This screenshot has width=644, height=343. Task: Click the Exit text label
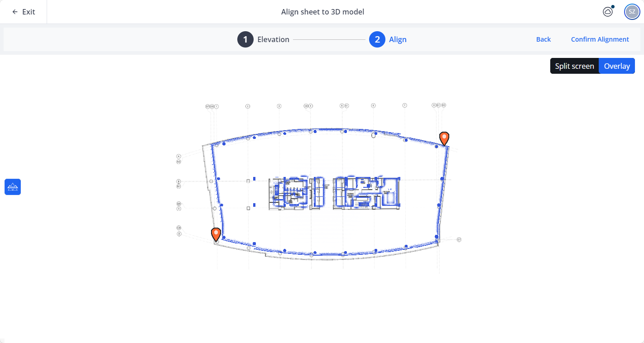point(29,12)
